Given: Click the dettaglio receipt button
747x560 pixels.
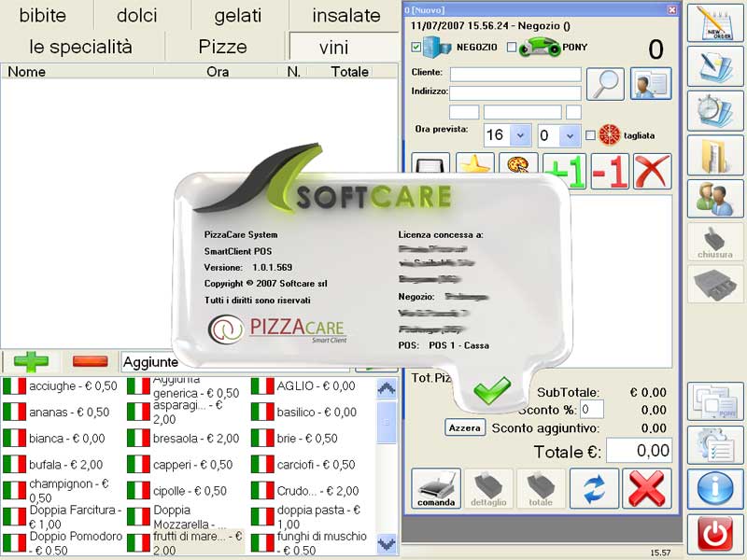Looking at the screenshot, I should pos(488,488).
